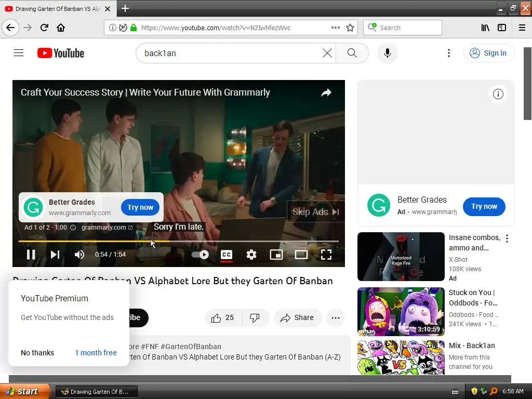The height and width of the screenshot is (399, 532).
Task: Select the Drawing Garten Of B... taskbar button
Action: 96,392
